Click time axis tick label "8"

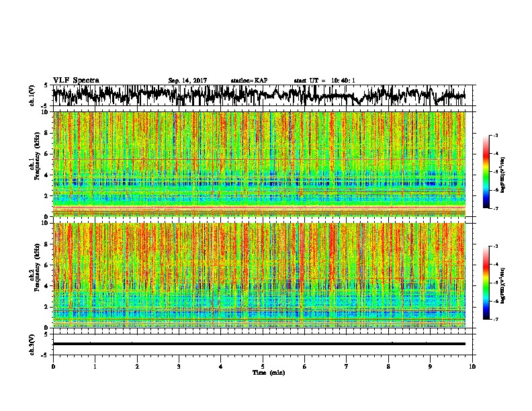[x=388, y=367]
